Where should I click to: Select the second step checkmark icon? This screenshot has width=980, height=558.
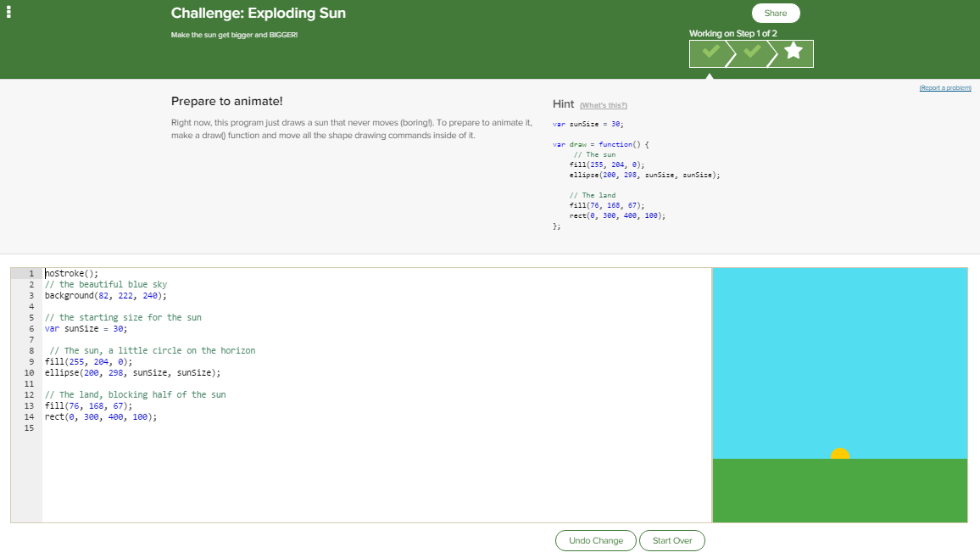(x=751, y=53)
